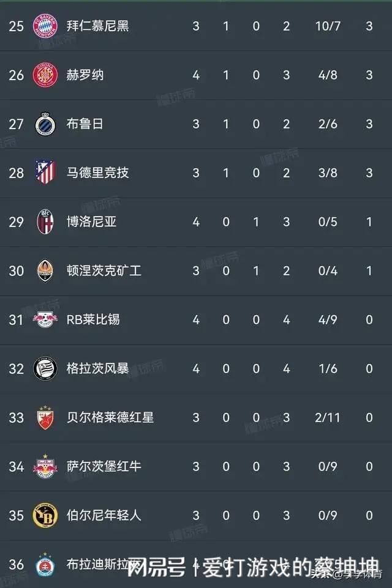Click the Atletico Madrid crest
The image size is (392, 588).
point(45,173)
